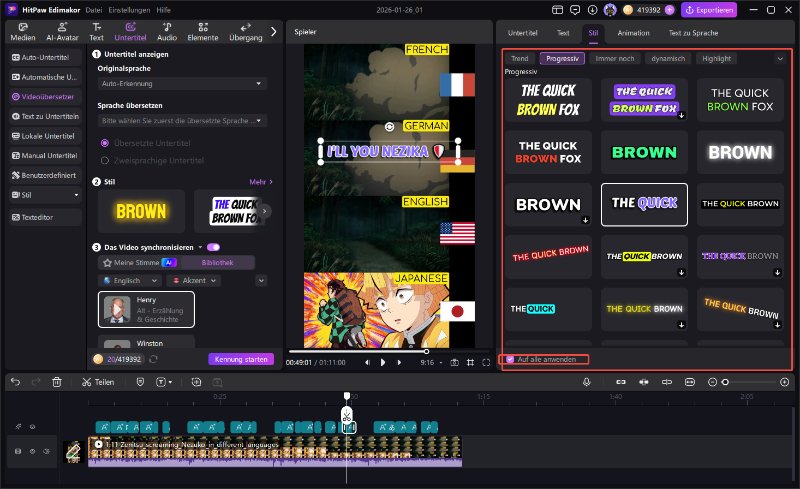Expand the Englisch voice language dropdown
This screenshot has height=489, width=800.
tap(132, 281)
